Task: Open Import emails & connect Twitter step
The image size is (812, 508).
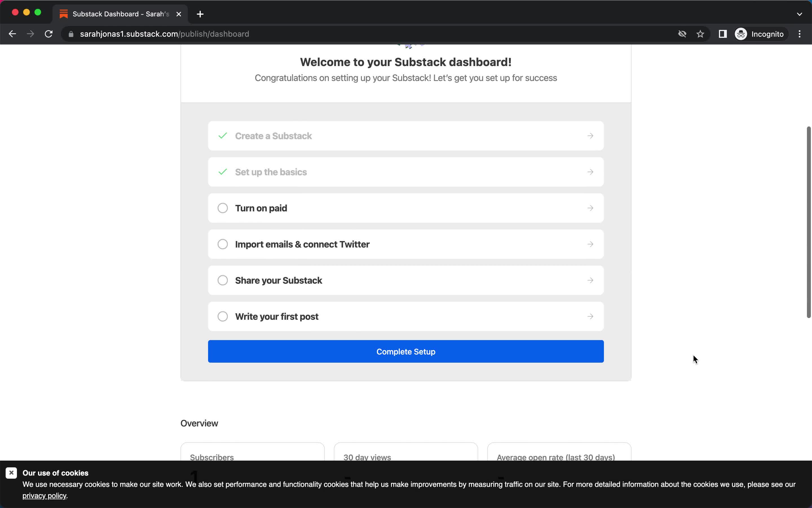Action: pos(406,244)
